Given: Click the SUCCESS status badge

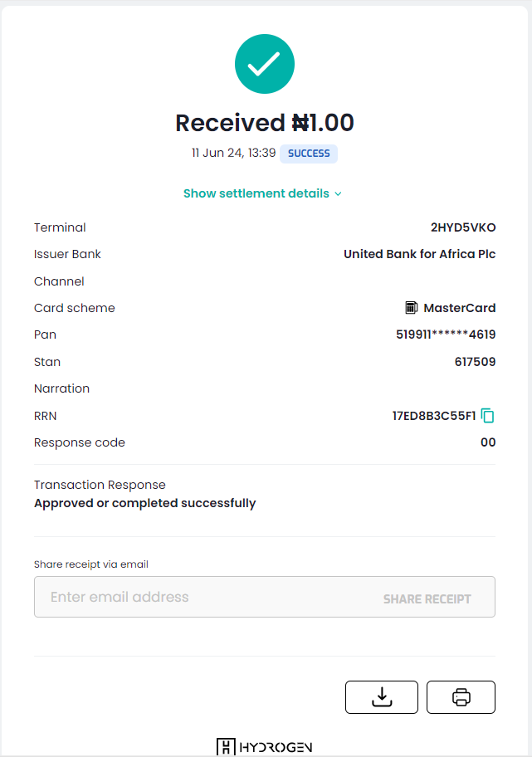Looking at the screenshot, I should (x=308, y=154).
